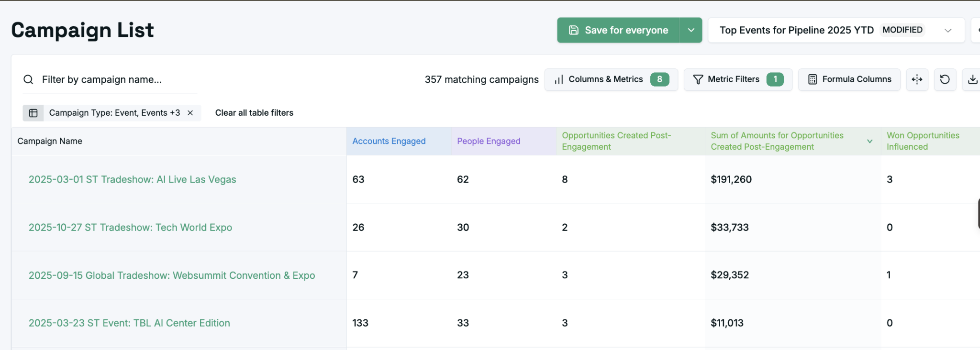
Task: Click the download export icon
Action: pyautogui.click(x=972, y=79)
